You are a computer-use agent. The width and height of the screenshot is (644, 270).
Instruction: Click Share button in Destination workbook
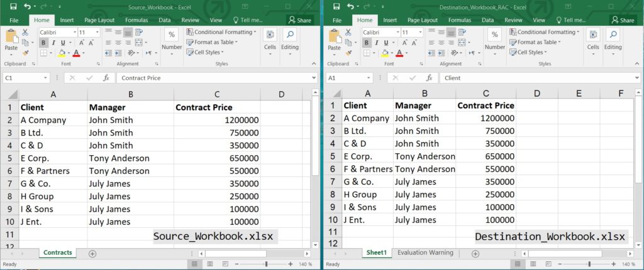click(623, 20)
